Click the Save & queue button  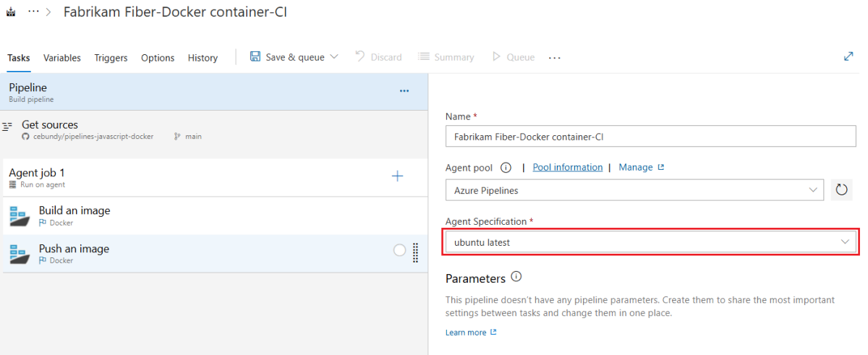click(x=295, y=57)
